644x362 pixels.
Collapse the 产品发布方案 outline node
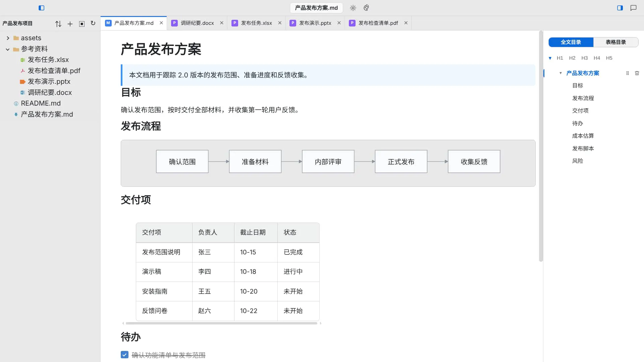[x=560, y=73]
